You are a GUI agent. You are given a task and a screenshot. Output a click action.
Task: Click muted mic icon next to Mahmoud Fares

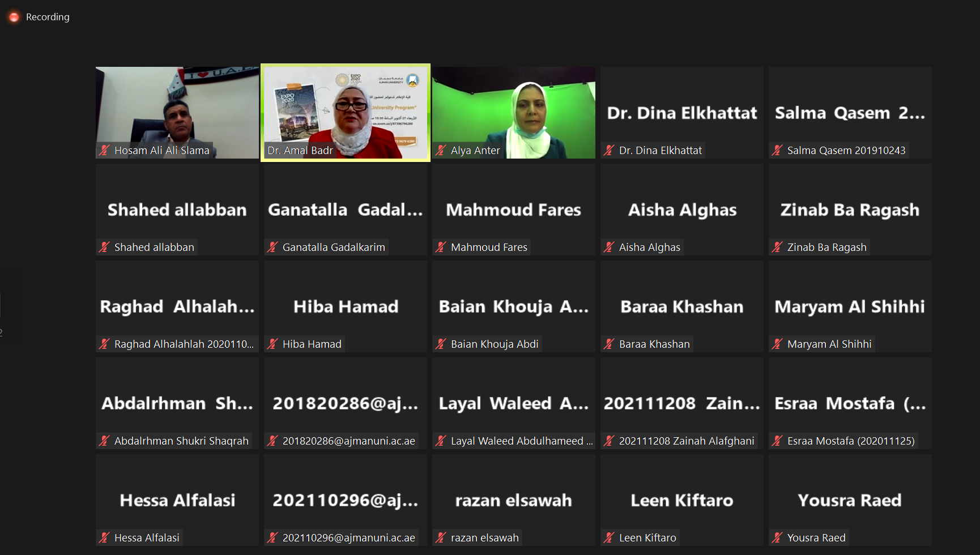(x=441, y=247)
